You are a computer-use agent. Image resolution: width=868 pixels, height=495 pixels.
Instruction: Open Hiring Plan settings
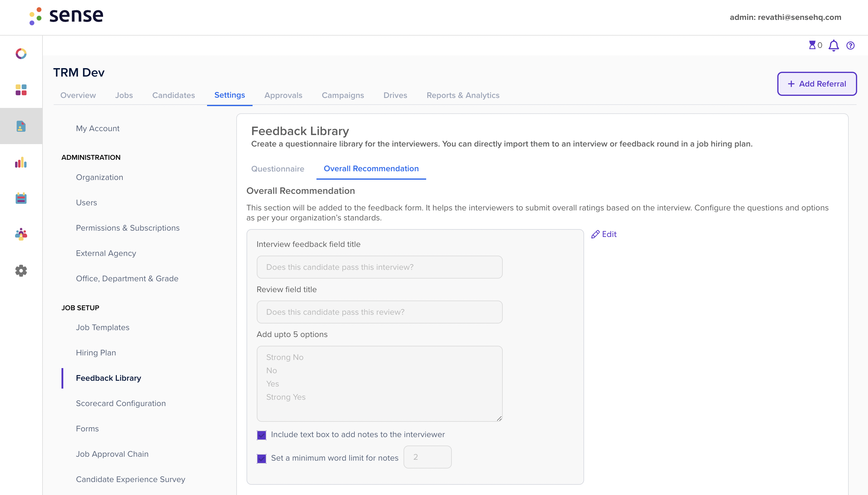[96, 352]
